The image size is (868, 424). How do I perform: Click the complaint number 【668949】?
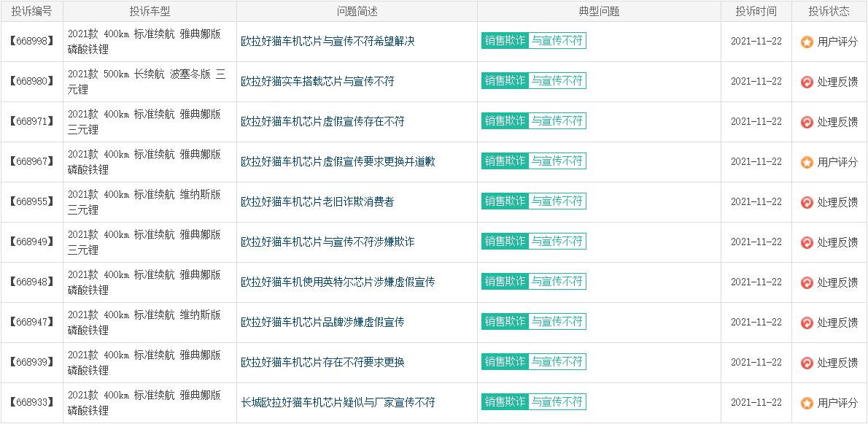(31, 242)
